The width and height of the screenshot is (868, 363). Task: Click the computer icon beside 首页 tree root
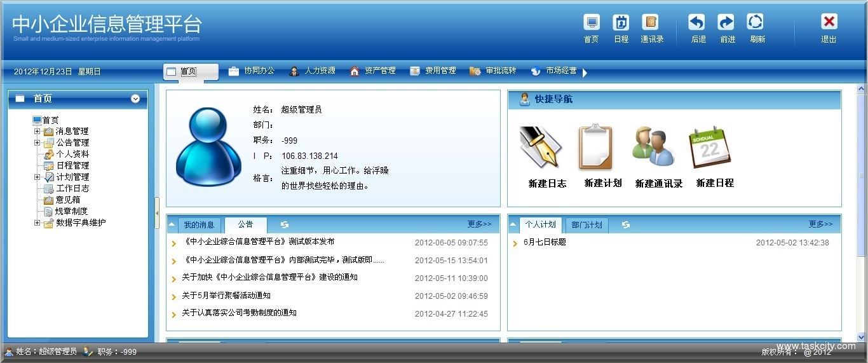[x=37, y=120]
